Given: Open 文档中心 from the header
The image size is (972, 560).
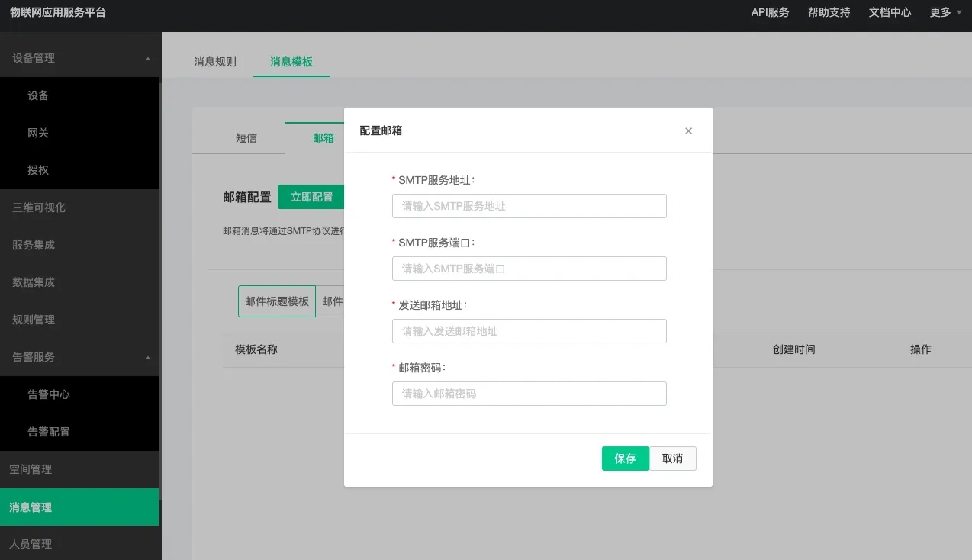Looking at the screenshot, I should click(x=890, y=12).
